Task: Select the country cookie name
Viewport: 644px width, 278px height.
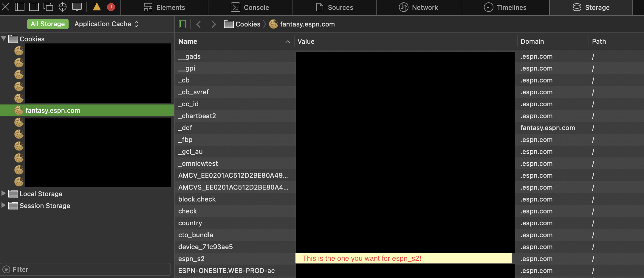Action: pos(190,223)
